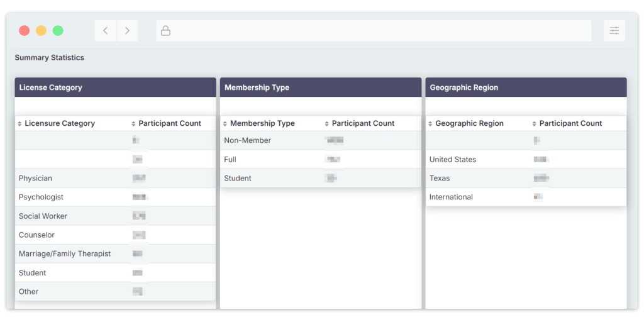Click the green maximize window button
644x322 pixels.
[58, 31]
